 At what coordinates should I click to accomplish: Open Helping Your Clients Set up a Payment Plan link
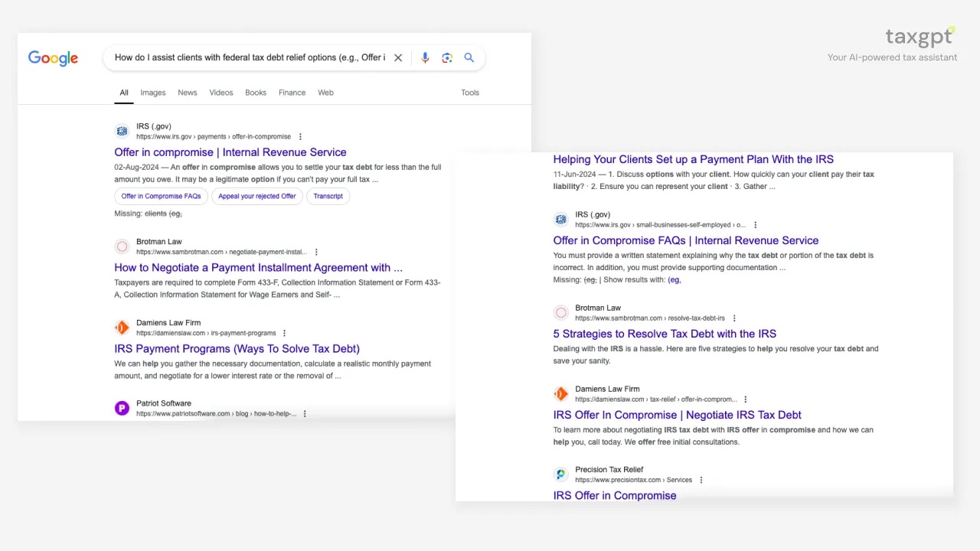pyautogui.click(x=694, y=159)
